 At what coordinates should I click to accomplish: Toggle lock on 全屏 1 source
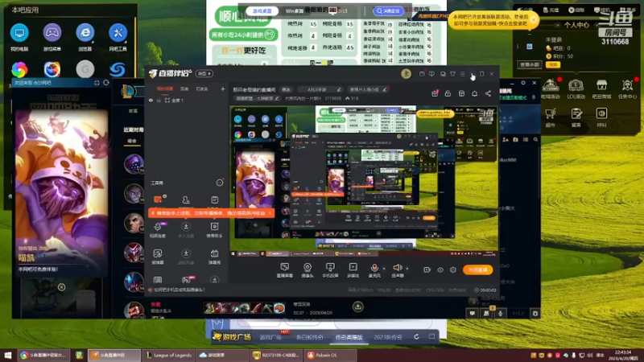pyautogui.click(x=159, y=100)
